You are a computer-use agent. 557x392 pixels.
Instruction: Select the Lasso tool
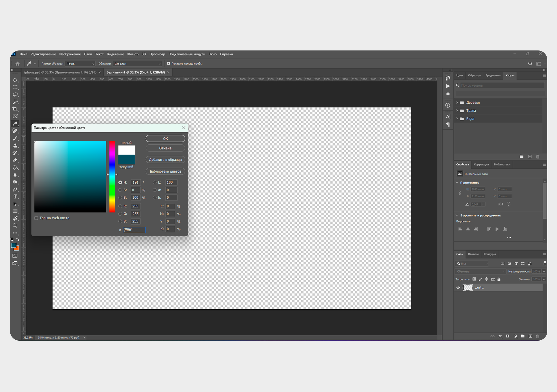coord(15,94)
